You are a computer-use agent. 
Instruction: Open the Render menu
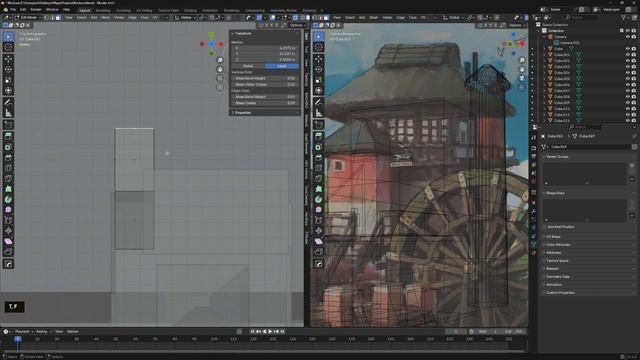(x=36, y=9)
